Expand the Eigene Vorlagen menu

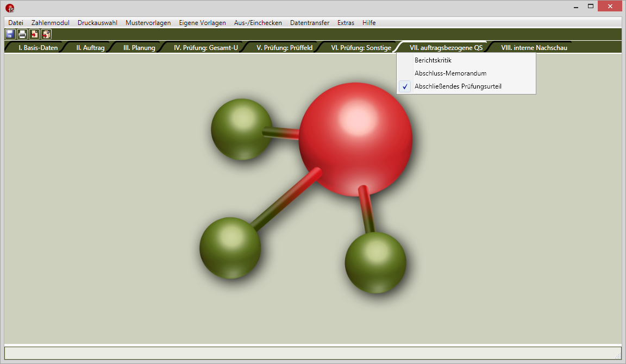[202, 23]
